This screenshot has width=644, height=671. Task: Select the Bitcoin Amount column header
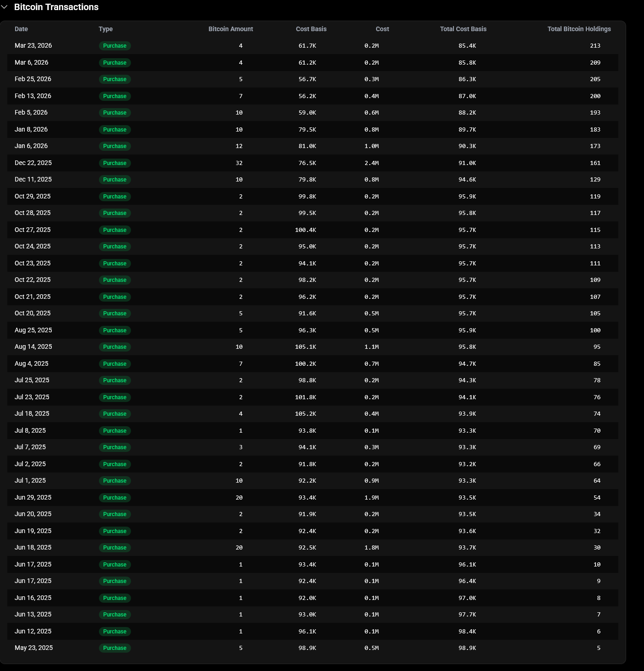(231, 29)
